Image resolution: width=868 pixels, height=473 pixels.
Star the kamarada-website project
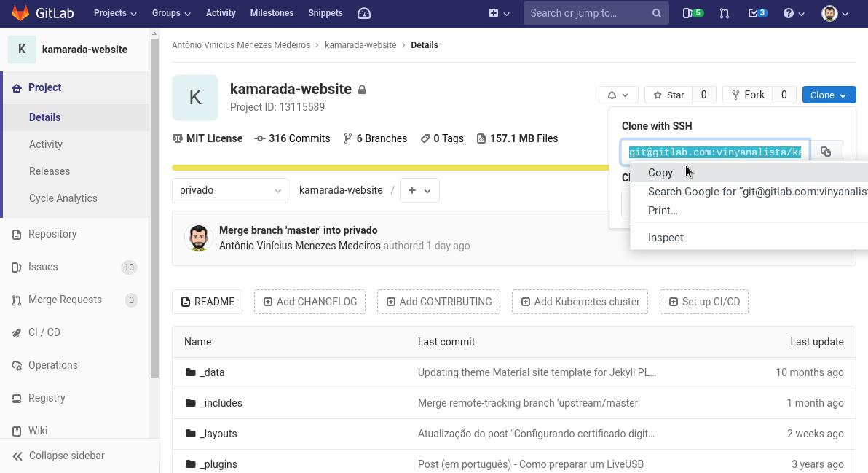pyautogui.click(x=668, y=95)
